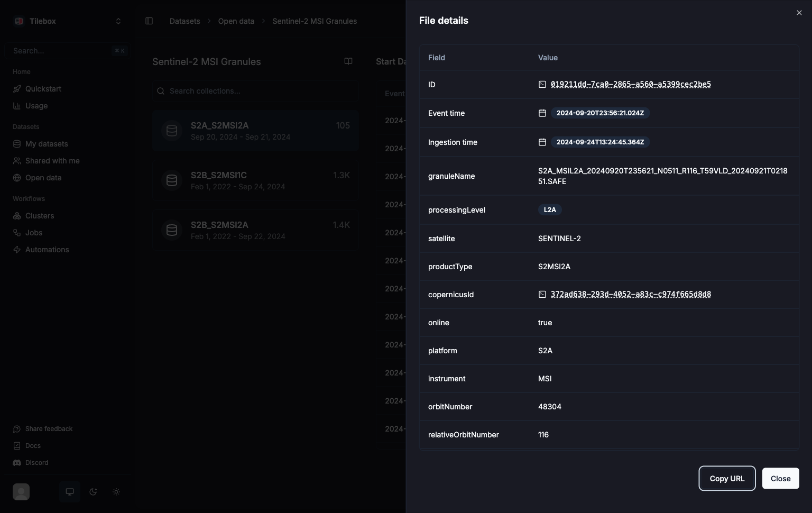Screen dimensions: 812x513
Task: Select system theme monitor icon
Action: pos(70,492)
